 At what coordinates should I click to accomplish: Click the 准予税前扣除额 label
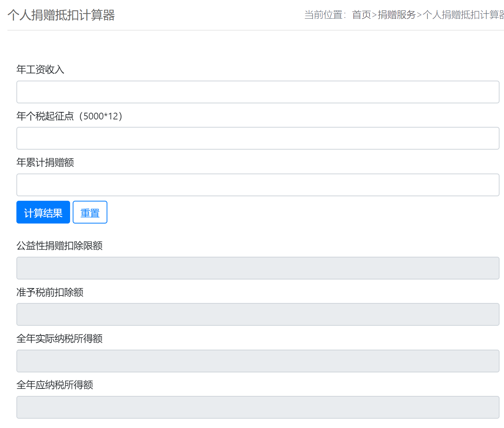(50, 292)
